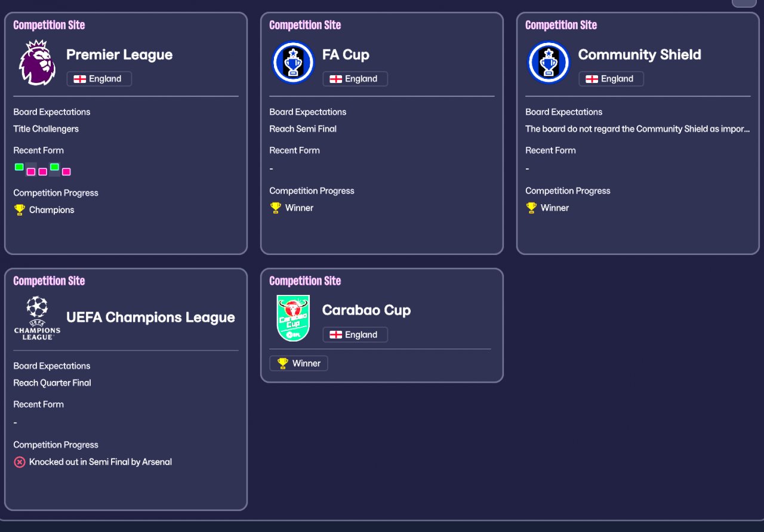Click the first green recent form square
This screenshot has width=764, height=532.
[x=19, y=167]
